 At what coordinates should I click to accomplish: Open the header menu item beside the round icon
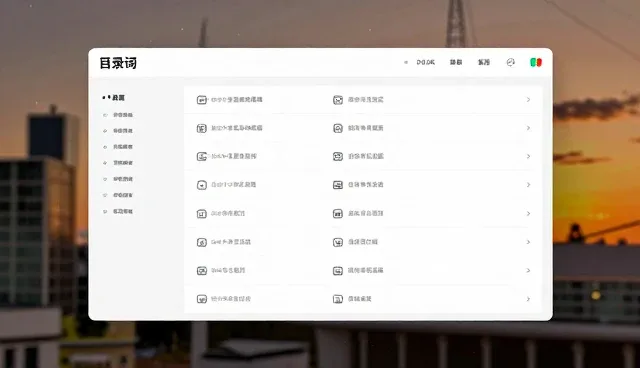point(484,62)
